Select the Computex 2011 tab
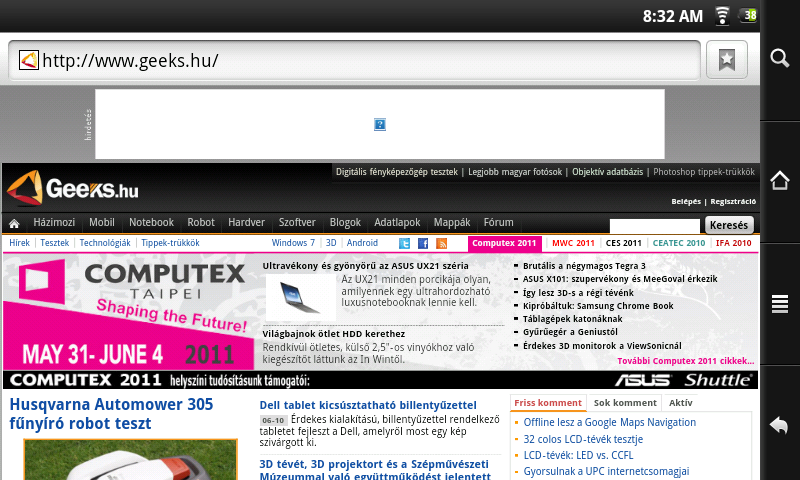800x480 pixels. 506,243
